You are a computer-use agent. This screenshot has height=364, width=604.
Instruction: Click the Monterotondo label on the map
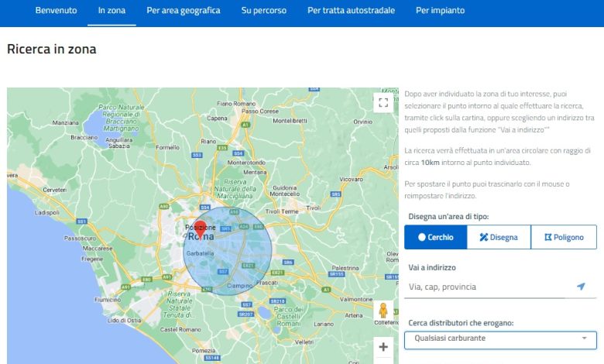(x=246, y=163)
